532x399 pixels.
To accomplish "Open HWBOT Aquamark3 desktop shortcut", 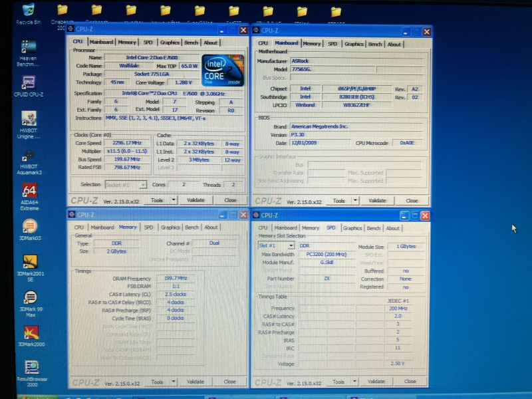I will point(29,162).
